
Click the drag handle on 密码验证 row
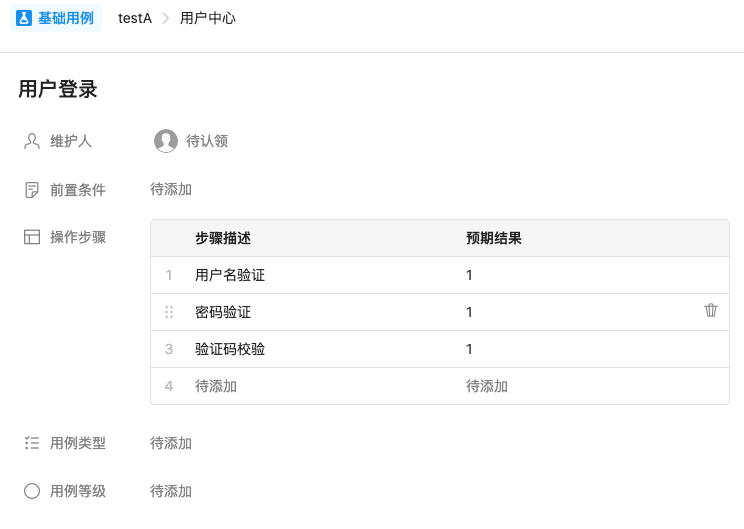(x=169, y=312)
